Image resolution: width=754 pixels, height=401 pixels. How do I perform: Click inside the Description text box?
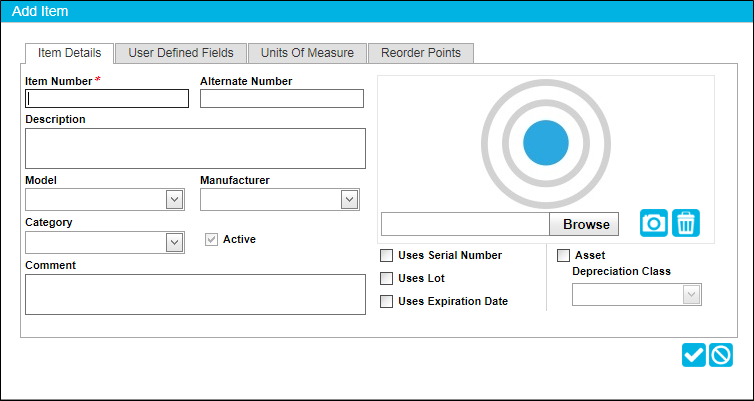[195, 148]
